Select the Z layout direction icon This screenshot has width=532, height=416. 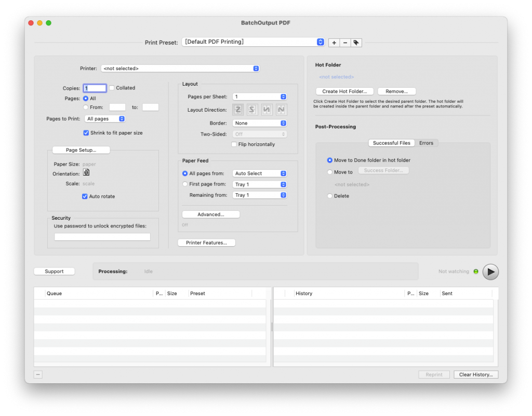point(238,110)
